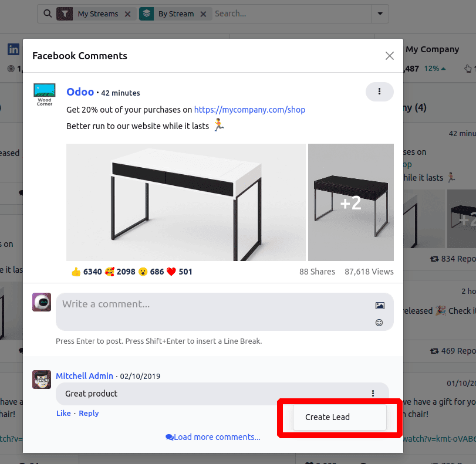Close the Facebook Comments dialog
The width and height of the screenshot is (476, 464).
tap(390, 56)
